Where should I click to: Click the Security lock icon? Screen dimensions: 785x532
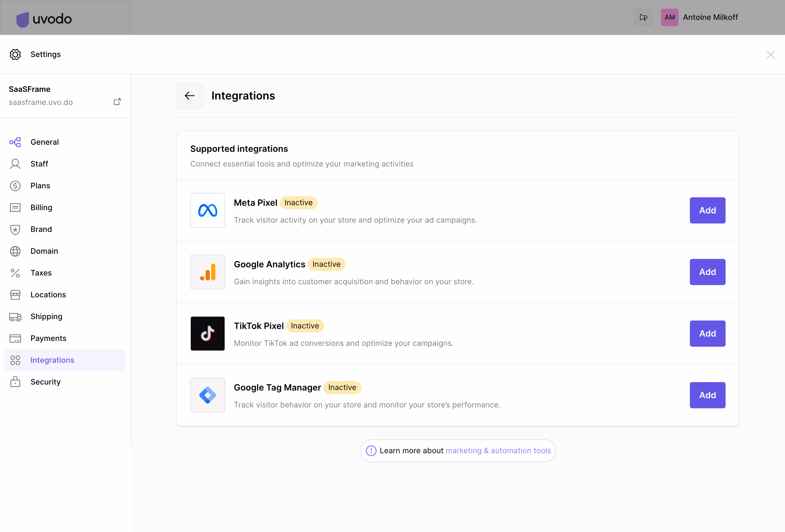[15, 382]
